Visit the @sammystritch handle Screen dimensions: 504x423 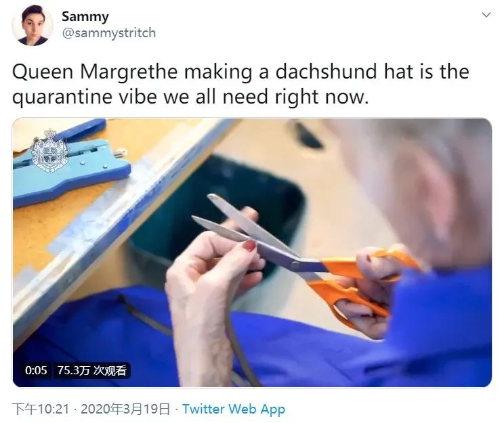(108, 33)
